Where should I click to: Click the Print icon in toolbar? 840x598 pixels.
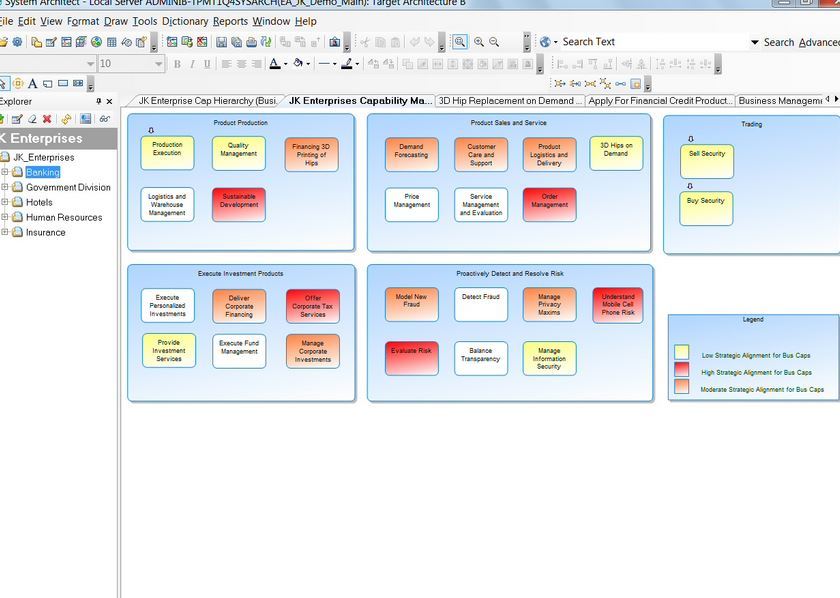(251, 42)
